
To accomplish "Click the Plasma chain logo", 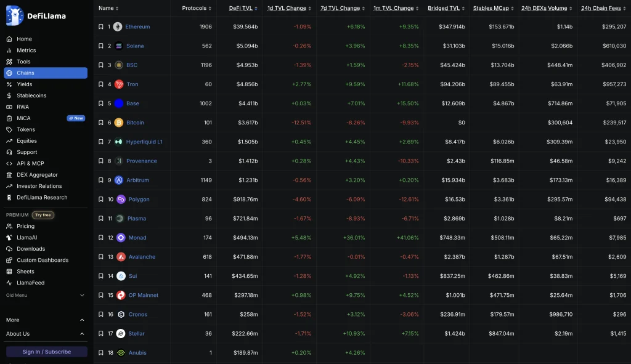I will [120, 219].
